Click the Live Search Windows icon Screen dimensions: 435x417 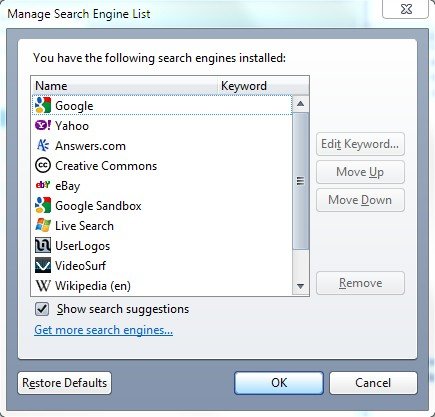[x=43, y=225]
